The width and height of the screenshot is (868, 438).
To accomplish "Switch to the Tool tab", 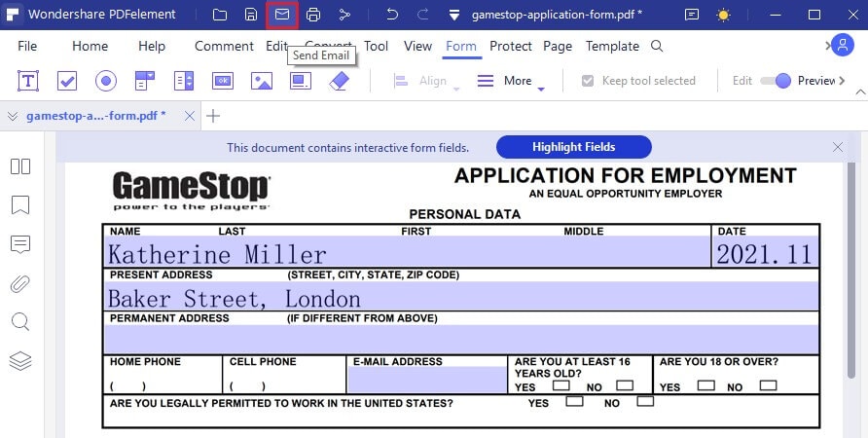I will [376, 46].
